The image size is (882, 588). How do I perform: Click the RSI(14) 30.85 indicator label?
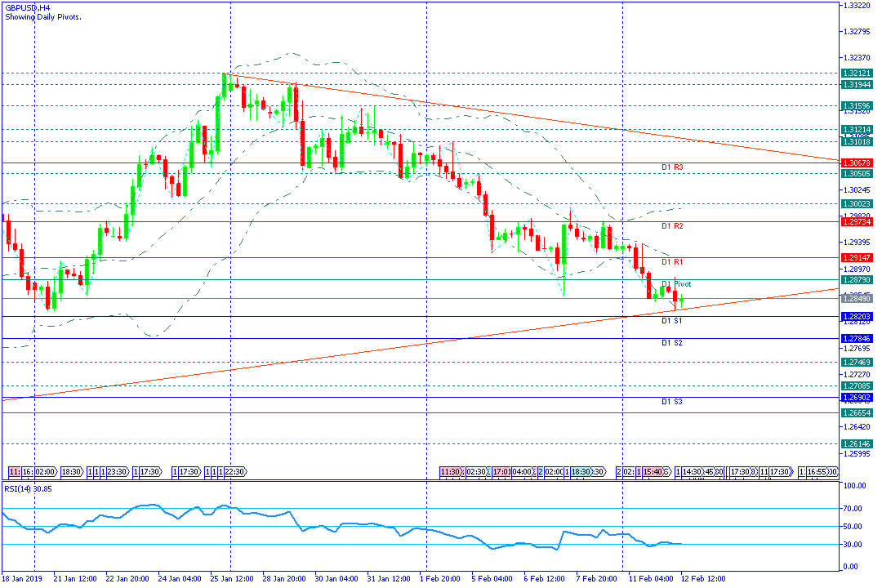(x=28, y=489)
